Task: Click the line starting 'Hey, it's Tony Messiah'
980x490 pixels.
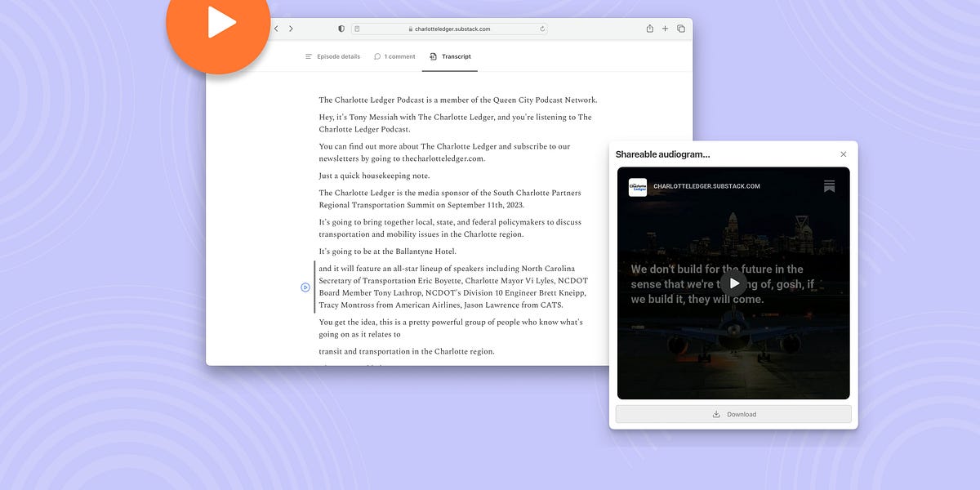Action: [455, 123]
